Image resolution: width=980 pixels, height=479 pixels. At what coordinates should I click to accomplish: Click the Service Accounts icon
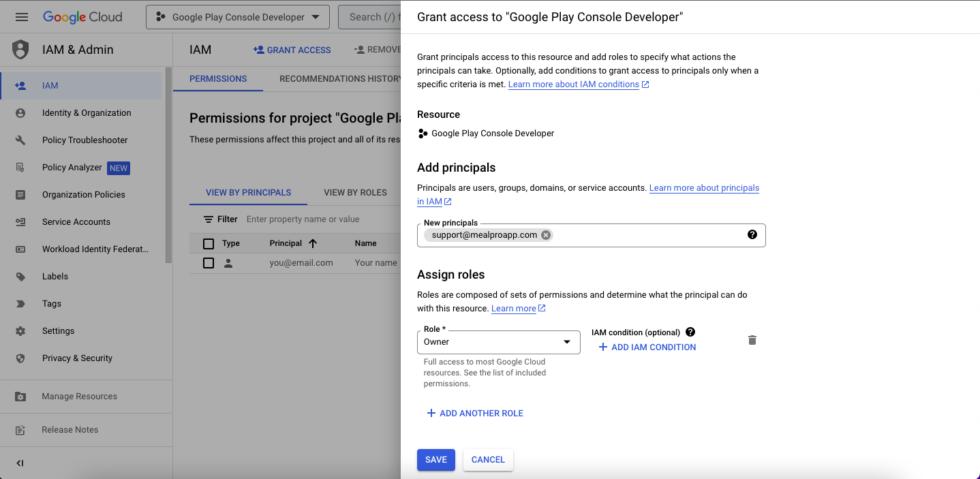click(20, 222)
